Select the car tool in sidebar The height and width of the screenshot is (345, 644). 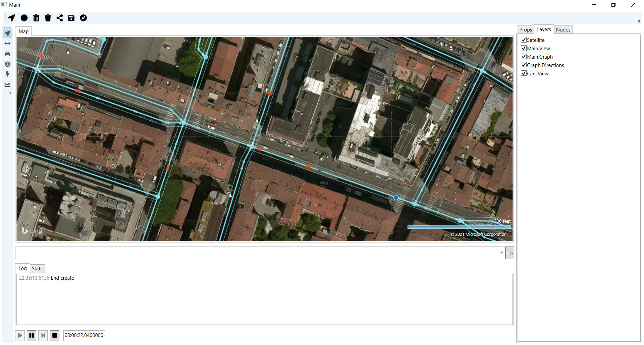pos(7,54)
